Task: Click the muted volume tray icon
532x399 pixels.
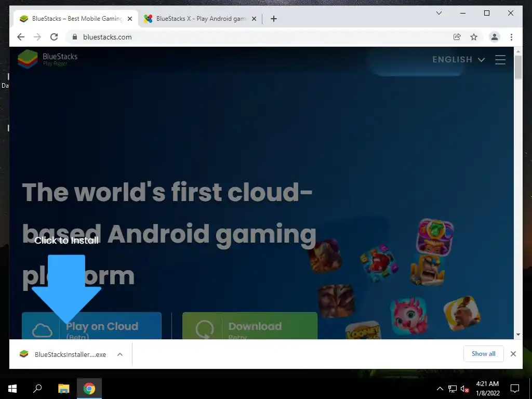Action: click(465, 389)
